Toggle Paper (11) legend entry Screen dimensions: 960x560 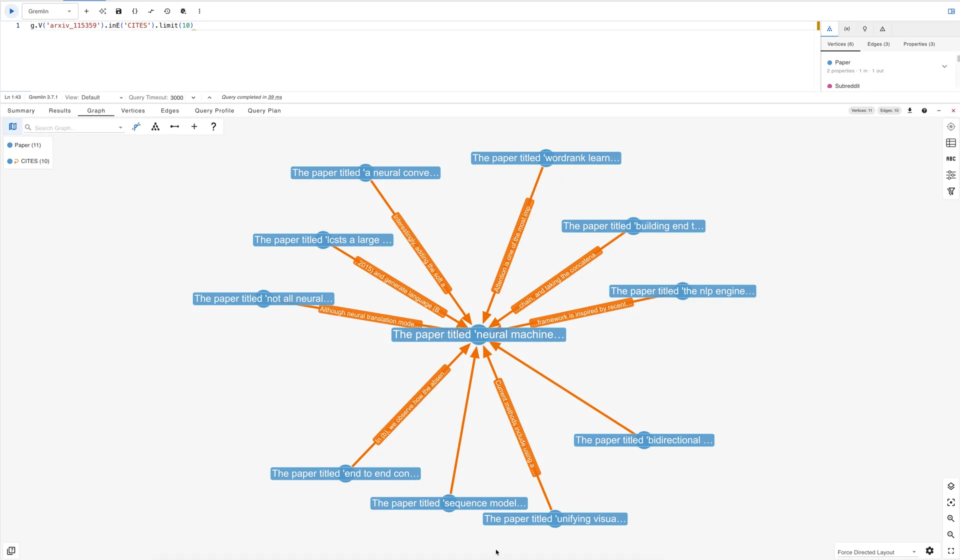click(x=24, y=145)
